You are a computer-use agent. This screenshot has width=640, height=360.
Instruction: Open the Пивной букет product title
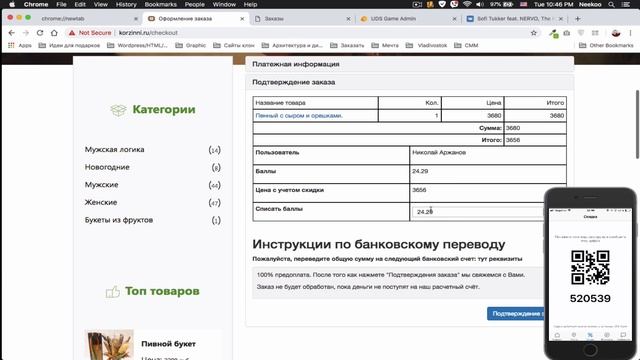[168, 344]
